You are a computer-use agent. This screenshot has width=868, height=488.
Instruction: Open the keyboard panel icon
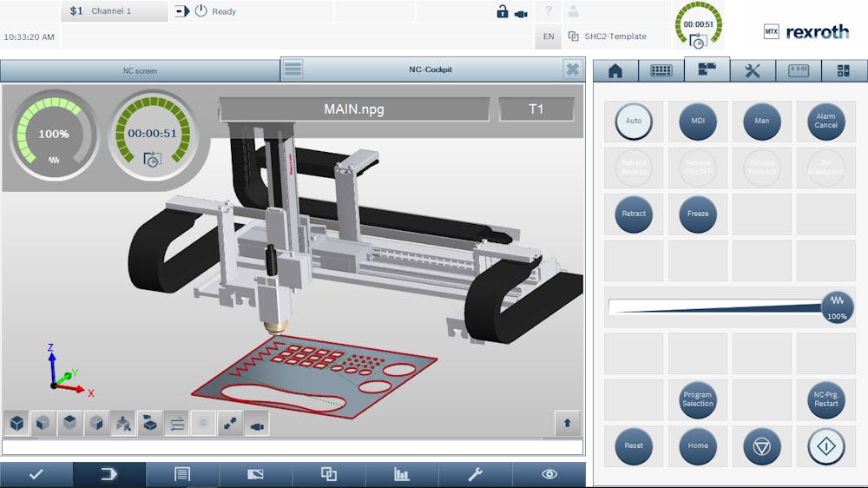point(661,71)
